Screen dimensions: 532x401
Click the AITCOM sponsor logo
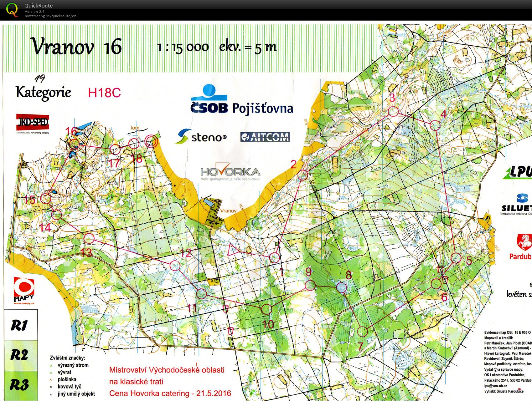click(x=265, y=137)
